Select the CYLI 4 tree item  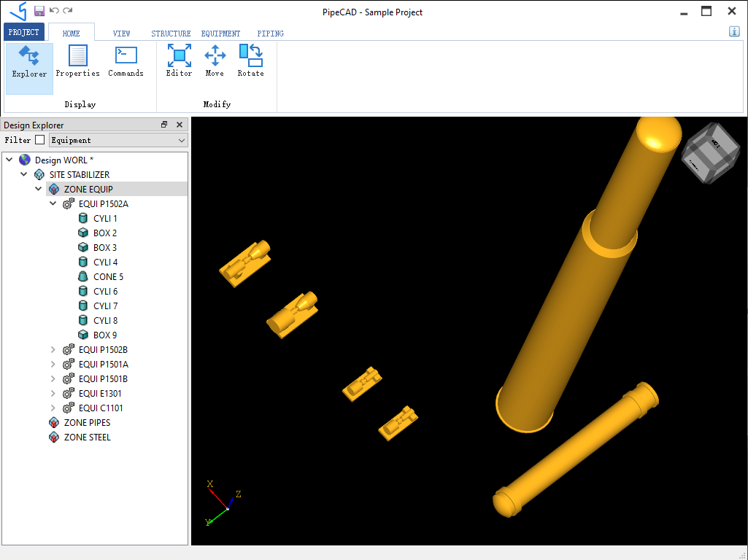105,262
